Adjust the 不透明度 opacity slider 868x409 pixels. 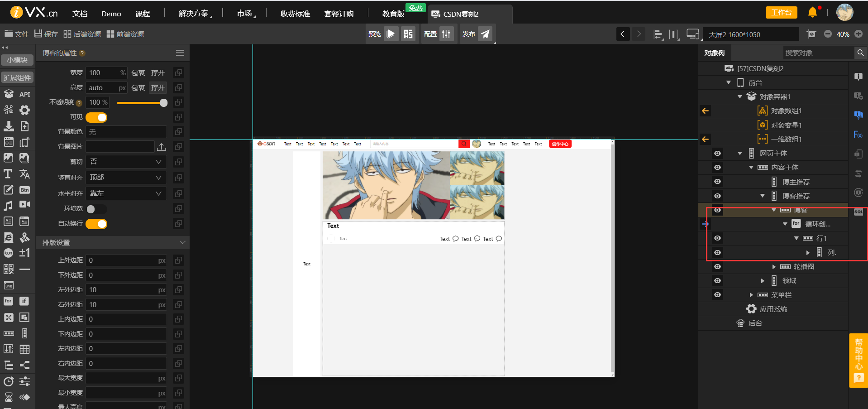coord(142,103)
